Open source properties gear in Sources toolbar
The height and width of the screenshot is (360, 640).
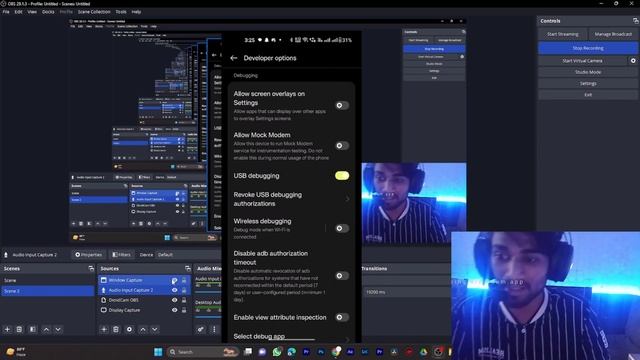point(129,329)
